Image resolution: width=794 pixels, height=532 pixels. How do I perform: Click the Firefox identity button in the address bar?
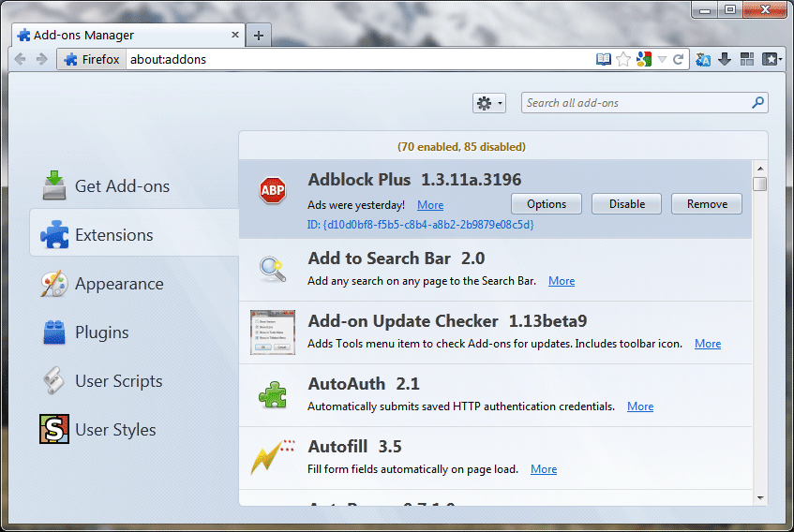pos(92,59)
